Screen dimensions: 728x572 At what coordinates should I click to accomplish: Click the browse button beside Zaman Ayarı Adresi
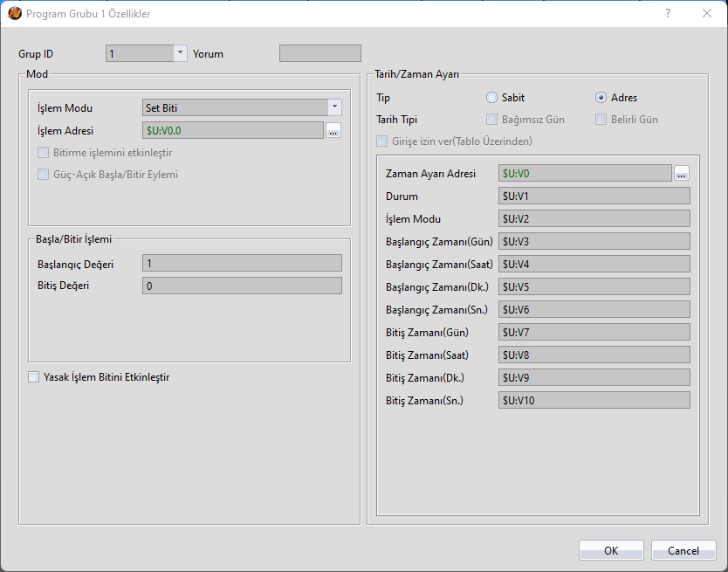682,173
